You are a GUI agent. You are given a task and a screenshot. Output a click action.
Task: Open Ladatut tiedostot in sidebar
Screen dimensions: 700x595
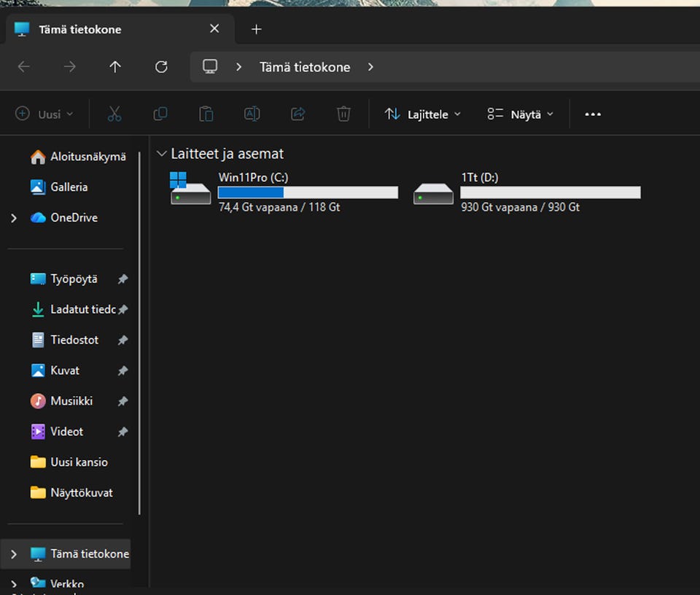click(82, 309)
